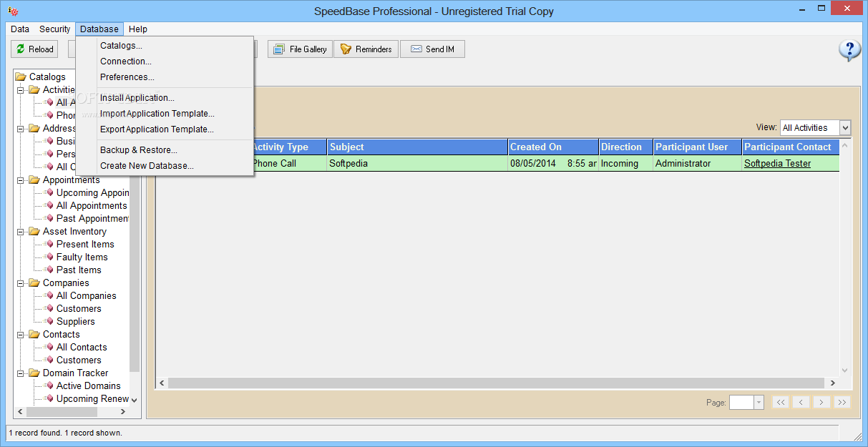Click the table's horizontal scrollbar track

[x=496, y=383]
